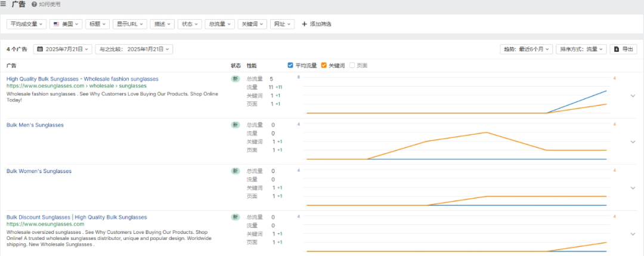Open the 显示URL filter menu
Viewport: 644px width, 256px height.
coord(129,24)
